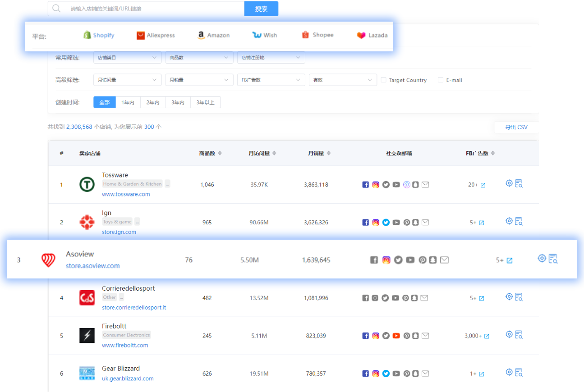Open the 有效 dropdown

(x=343, y=80)
